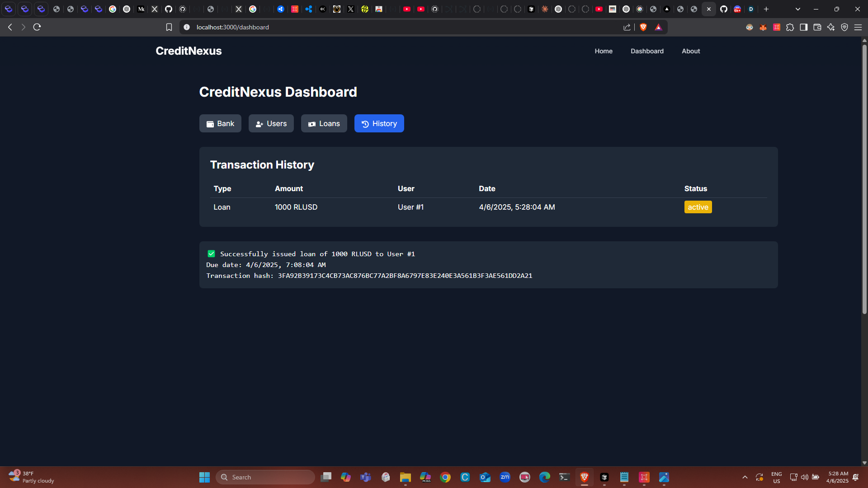
Task: Open the extensions puzzle icon
Action: click(x=790, y=27)
